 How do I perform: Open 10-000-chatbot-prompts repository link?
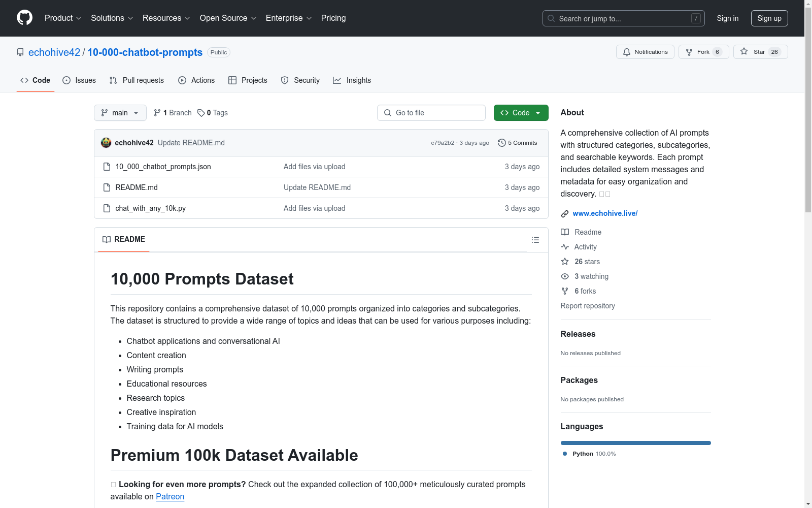pos(145,52)
